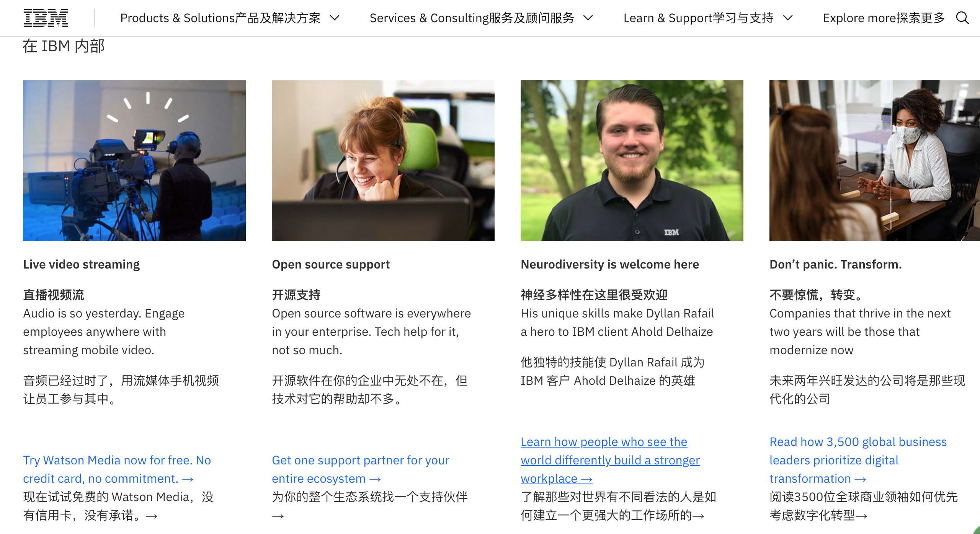Open the Services & Consulting menu

[x=481, y=18]
